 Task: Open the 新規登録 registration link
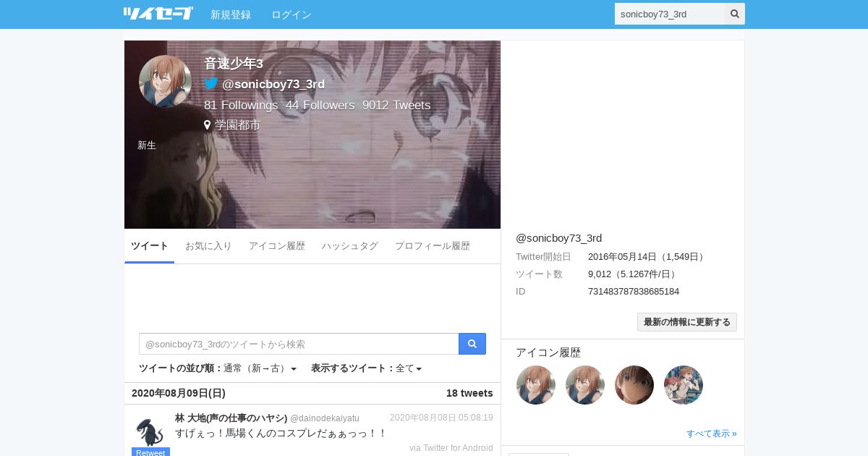point(231,14)
